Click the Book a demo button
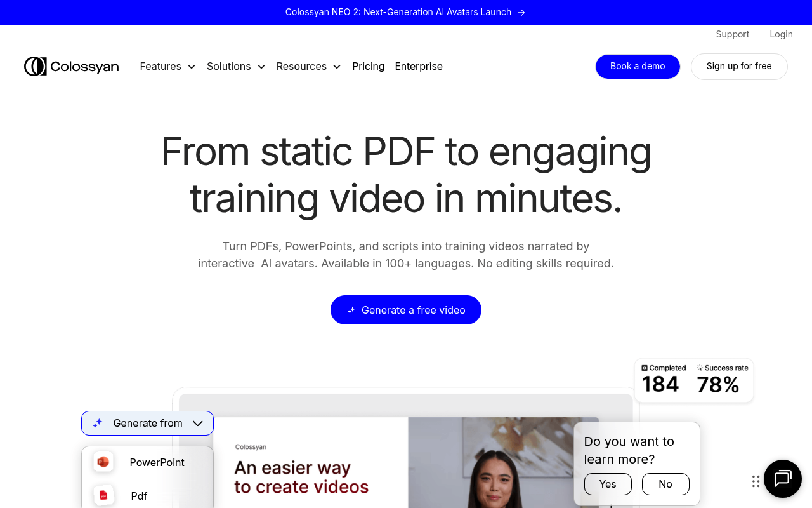812x508 pixels. [x=637, y=67]
